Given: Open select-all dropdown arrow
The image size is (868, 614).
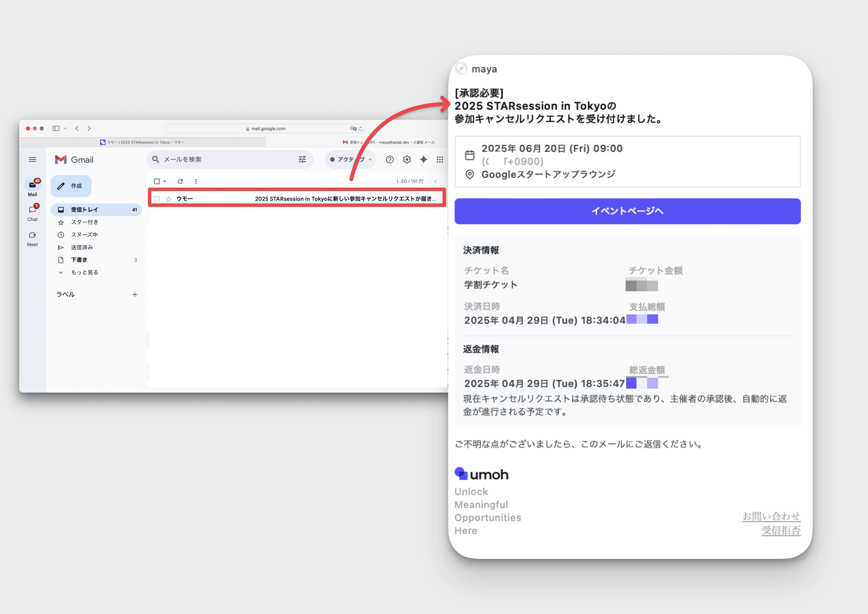Looking at the screenshot, I should 165,181.
